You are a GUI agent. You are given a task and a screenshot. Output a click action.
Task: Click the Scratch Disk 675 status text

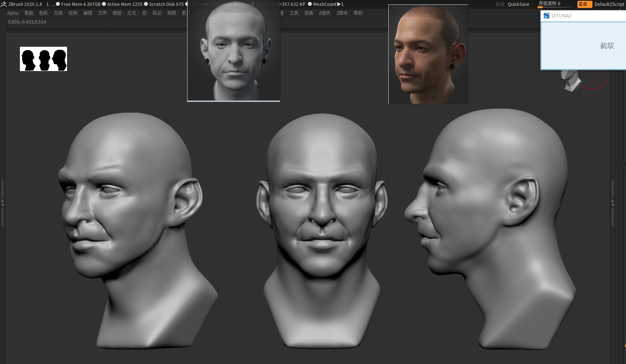(x=166, y=4)
